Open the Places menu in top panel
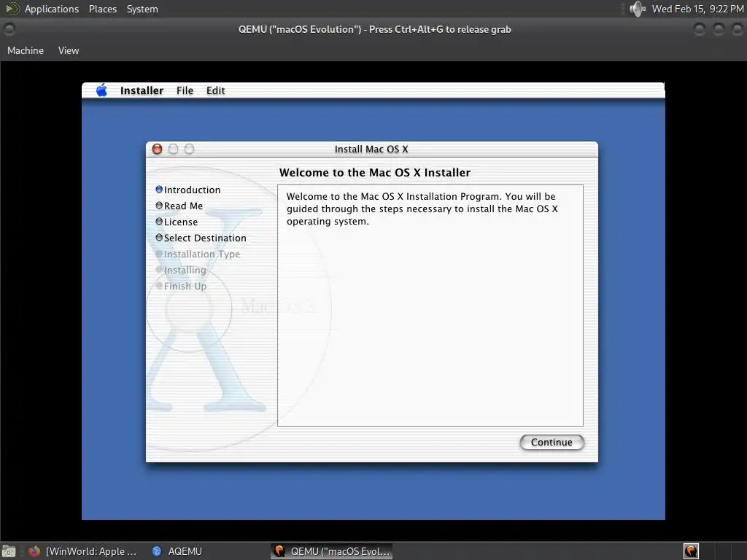747x560 pixels. click(x=102, y=9)
